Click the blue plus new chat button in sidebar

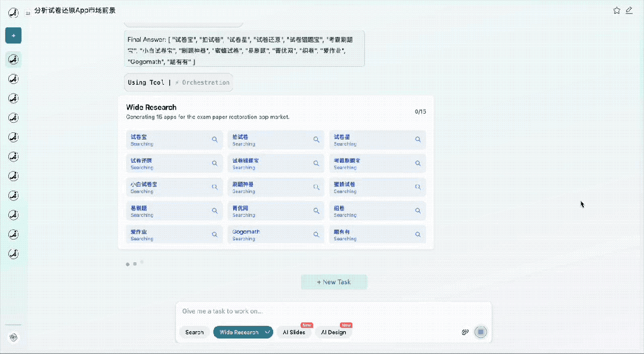tap(13, 36)
